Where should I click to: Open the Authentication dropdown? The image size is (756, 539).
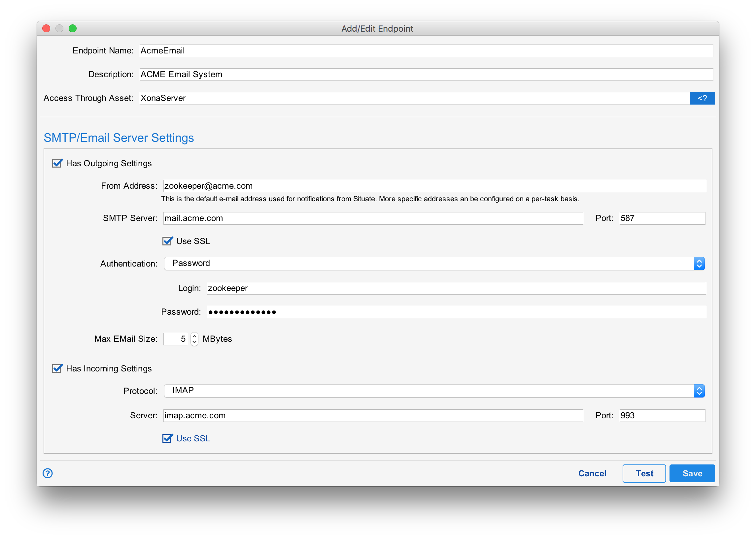click(432, 263)
